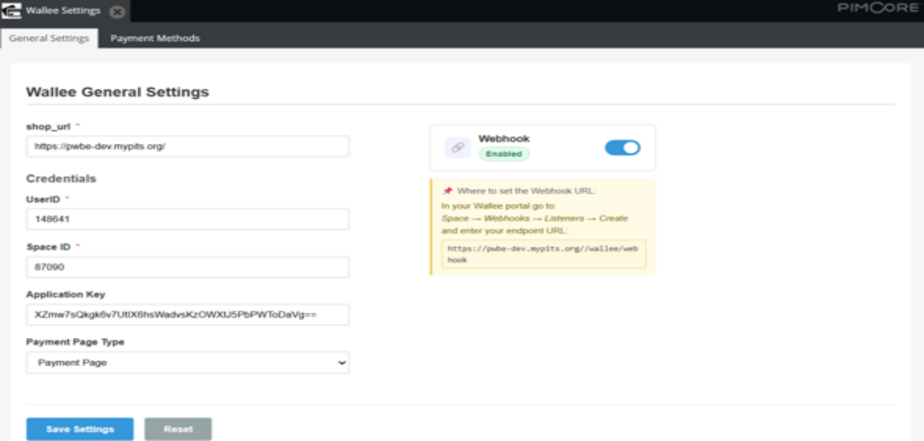Click the webhook endpoint URL box
Viewport: 924px width, 441px height.
(544, 254)
